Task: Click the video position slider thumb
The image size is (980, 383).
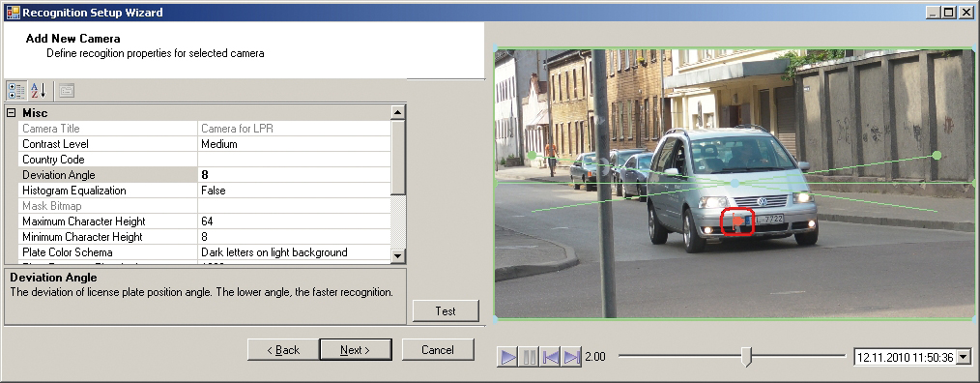Action: (746, 357)
